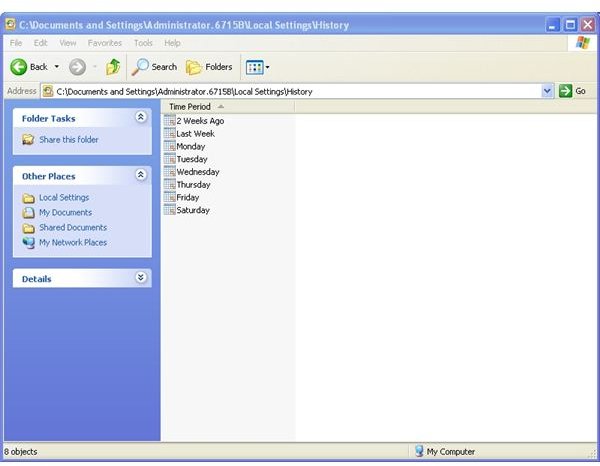Select the Saturday history entry
This screenshot has width=600, height=466.
[x=193, y=210]
